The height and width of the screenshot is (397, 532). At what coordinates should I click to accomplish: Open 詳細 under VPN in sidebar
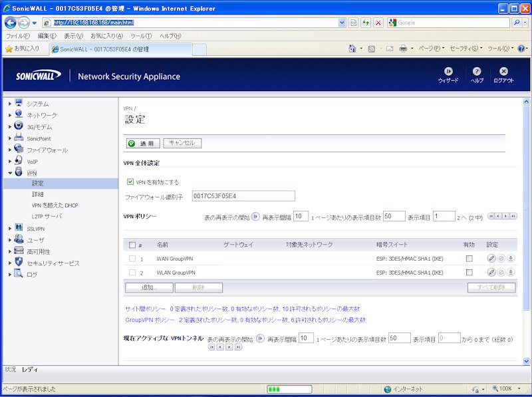[x=38, y=194]
